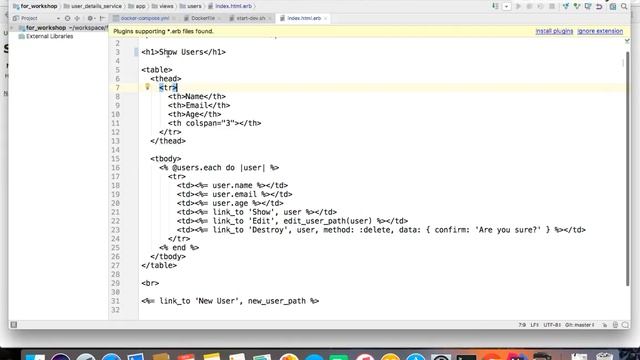Image resolution: width=640 pixels, height=360 pixels.
Task: Click collapse all icon in Project panel
Action: 77,18
